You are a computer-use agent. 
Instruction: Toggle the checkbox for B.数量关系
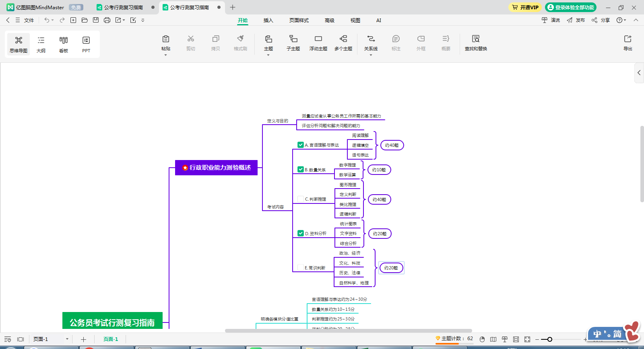click(x=301, y=169)
